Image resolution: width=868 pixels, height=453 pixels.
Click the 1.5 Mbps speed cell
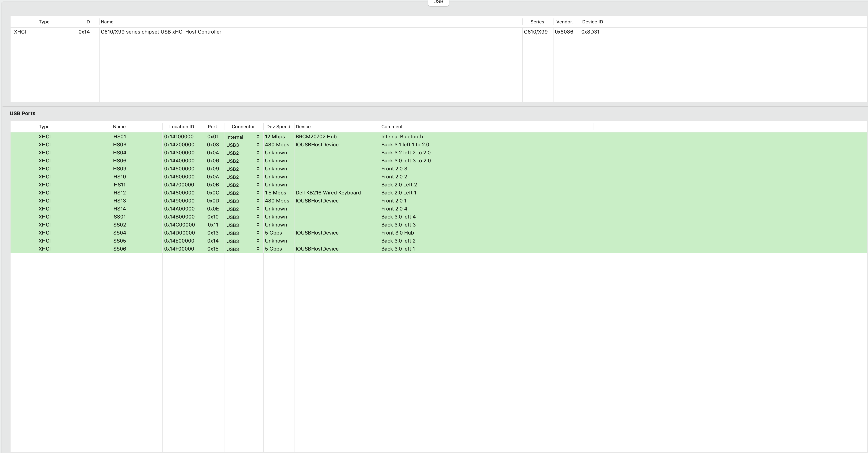click(276, 193)
